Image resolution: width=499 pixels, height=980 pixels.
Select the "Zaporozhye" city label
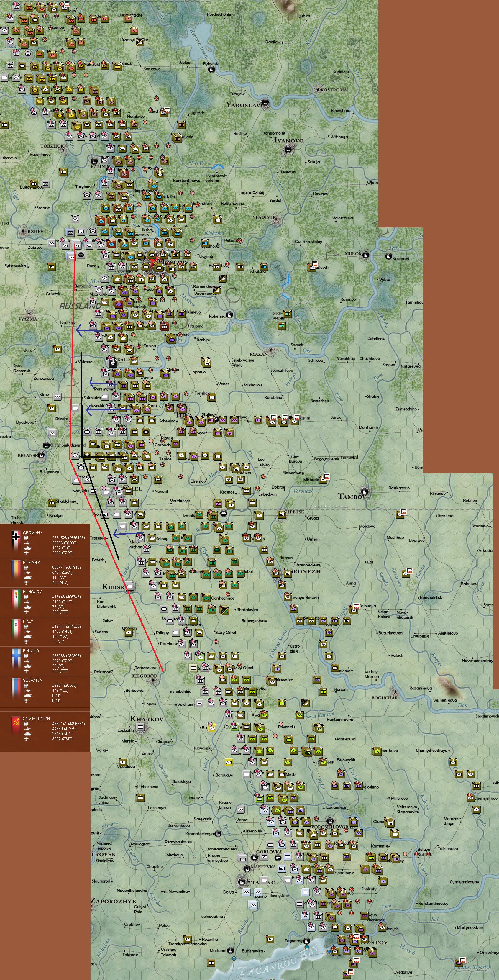coord(113,901)
